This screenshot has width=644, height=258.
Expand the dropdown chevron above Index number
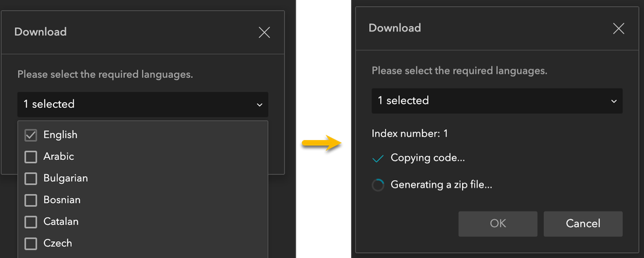pos(614,101)
